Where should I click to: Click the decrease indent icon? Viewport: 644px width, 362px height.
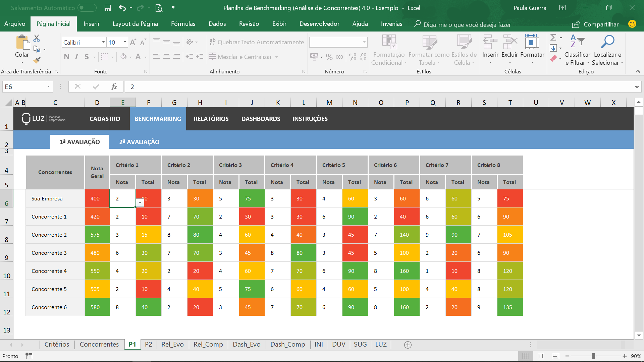[x=189, y=57]
